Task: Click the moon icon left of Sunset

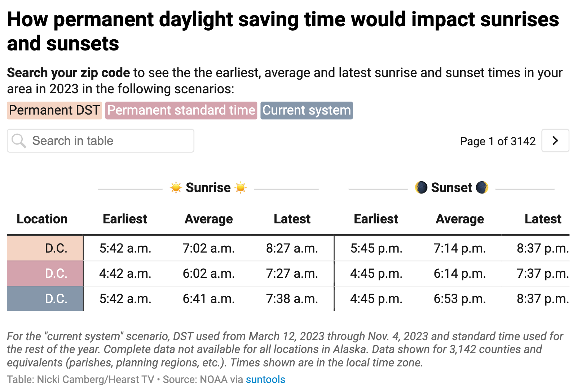Action: pos(421,188)
